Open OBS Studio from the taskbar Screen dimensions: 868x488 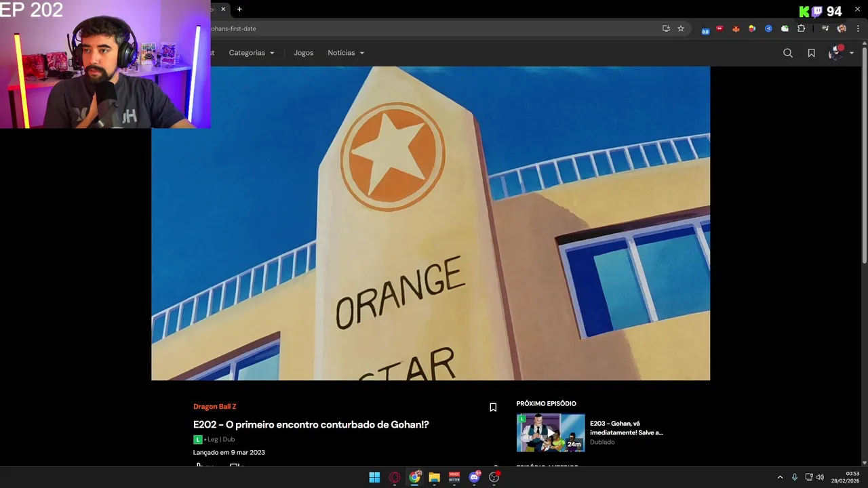point(494,477)
